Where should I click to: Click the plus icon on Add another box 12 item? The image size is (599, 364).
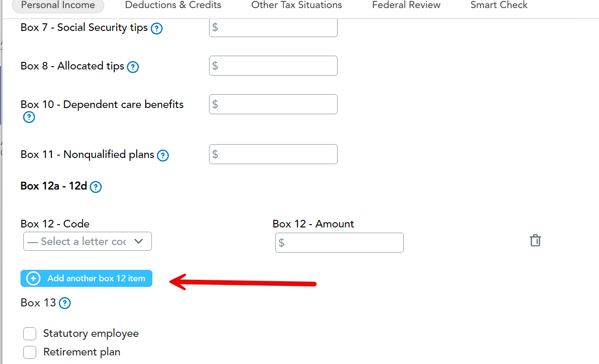pyautogui.click(x=33, y=278)
